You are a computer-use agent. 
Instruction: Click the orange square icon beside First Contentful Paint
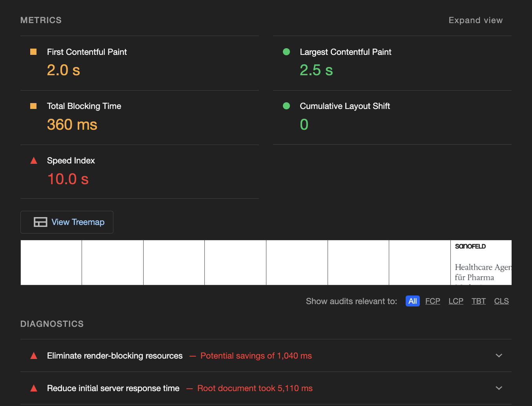coord(33,52)
